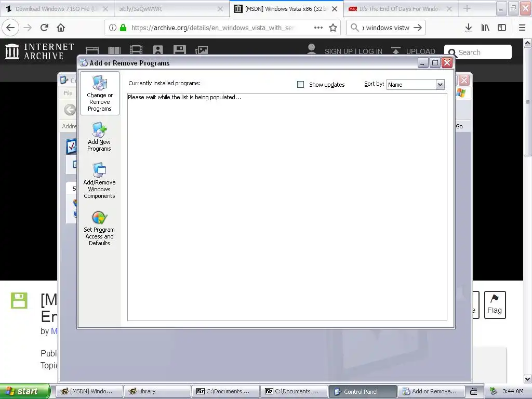Screen dimensions: 532x399
Task: Click the Internet Archive logo
Action: pos(39,51)
